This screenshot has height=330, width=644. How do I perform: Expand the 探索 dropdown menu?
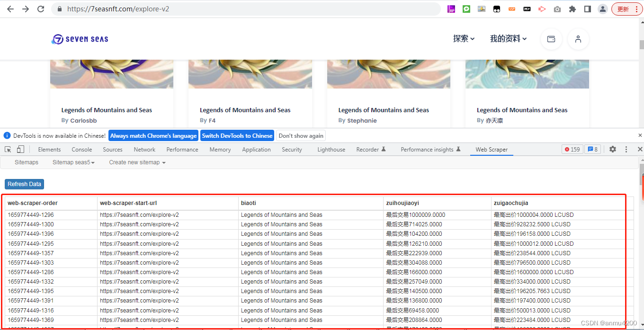click(464, 39)
